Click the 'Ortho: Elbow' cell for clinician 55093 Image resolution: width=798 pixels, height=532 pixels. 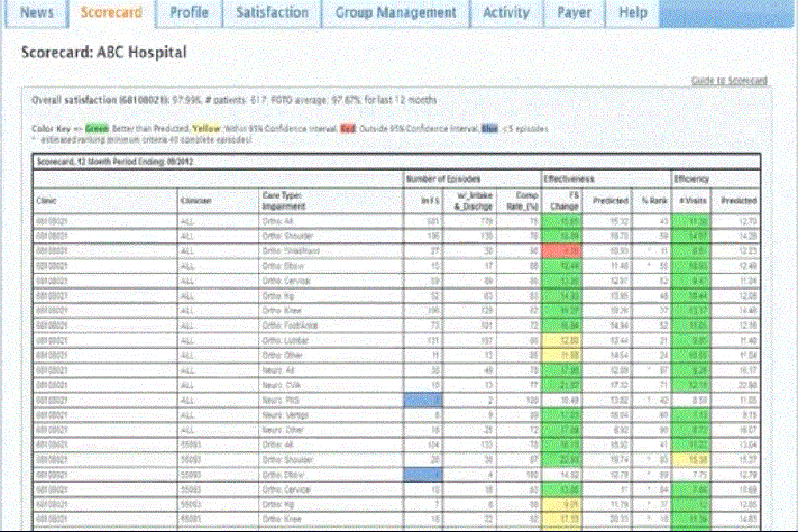click(x=331, y=475)
